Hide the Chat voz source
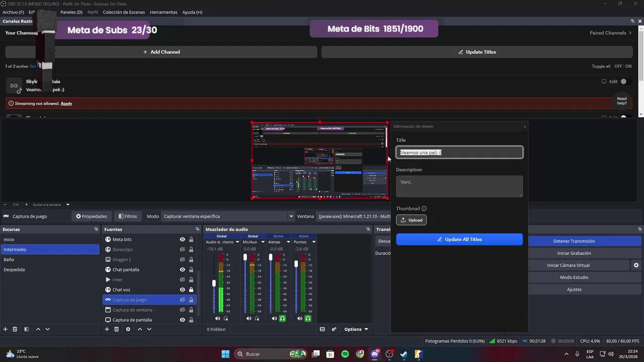Image resolution: width=644 pixels, height=362 pixels. pyautogui.click(x=183, y=290)
